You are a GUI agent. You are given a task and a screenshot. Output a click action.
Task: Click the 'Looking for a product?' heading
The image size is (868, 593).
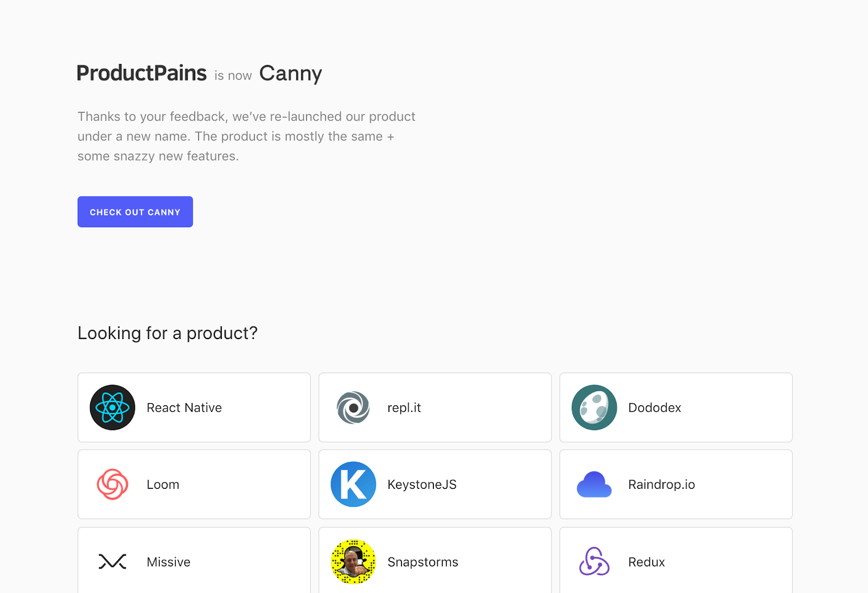pos(168,333)
